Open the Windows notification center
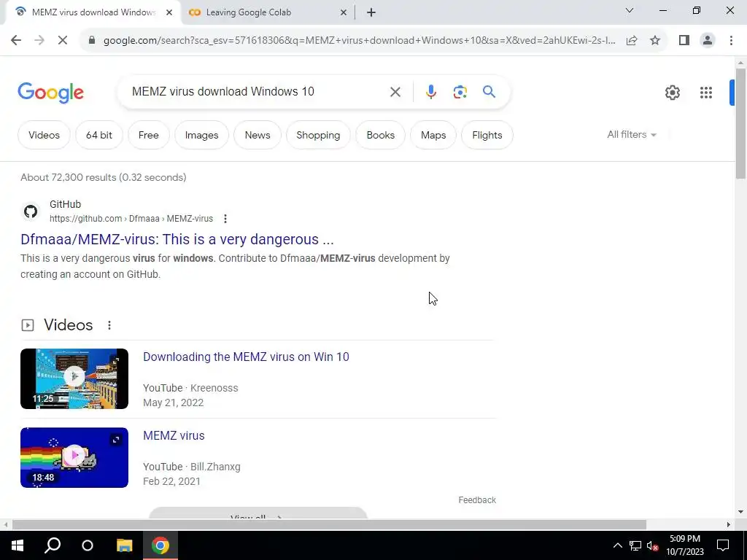Image resolution: width=747 pixels, height=560 pixels. click(x=723, y=545)
